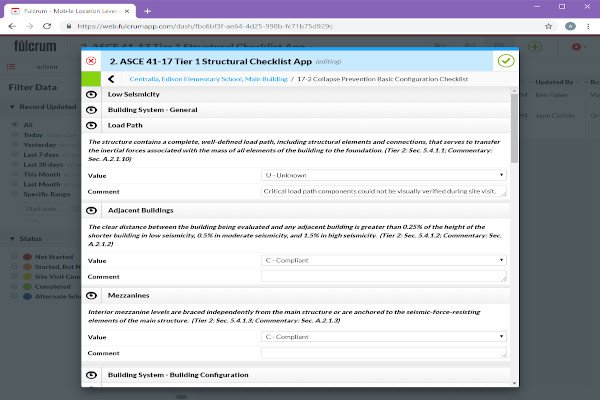Toggle visibility eye for Low Seismicity
This screenshot has width=600, height=400.
(x=92, y=95)
